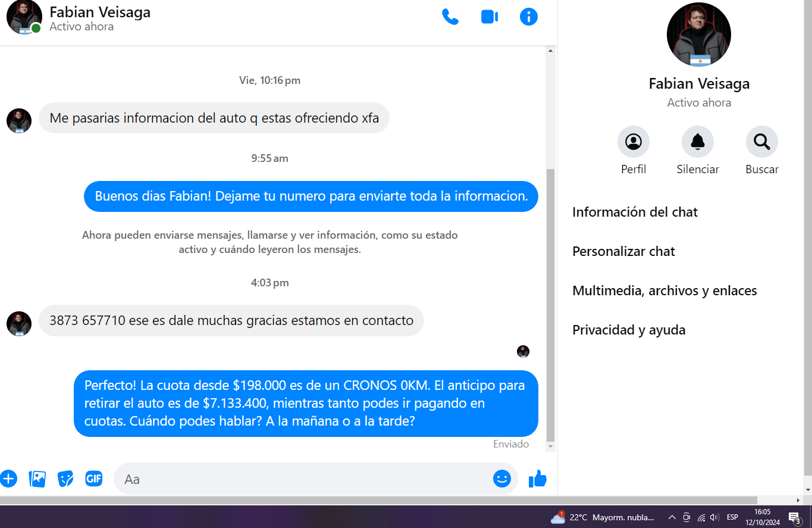This screenshot has width=812, height=528.
Task: Search the conversation with Buscar
Action: point(761,142)
